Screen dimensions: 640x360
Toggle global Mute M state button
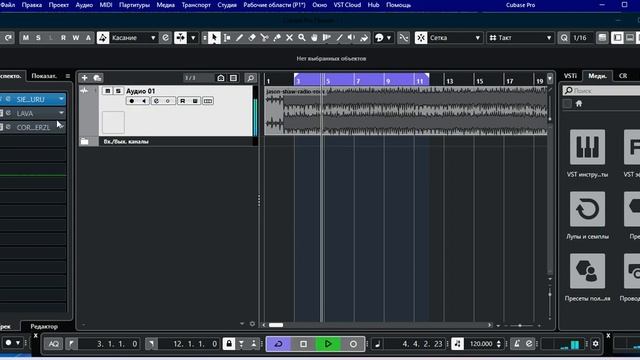[x=26, y=38]
